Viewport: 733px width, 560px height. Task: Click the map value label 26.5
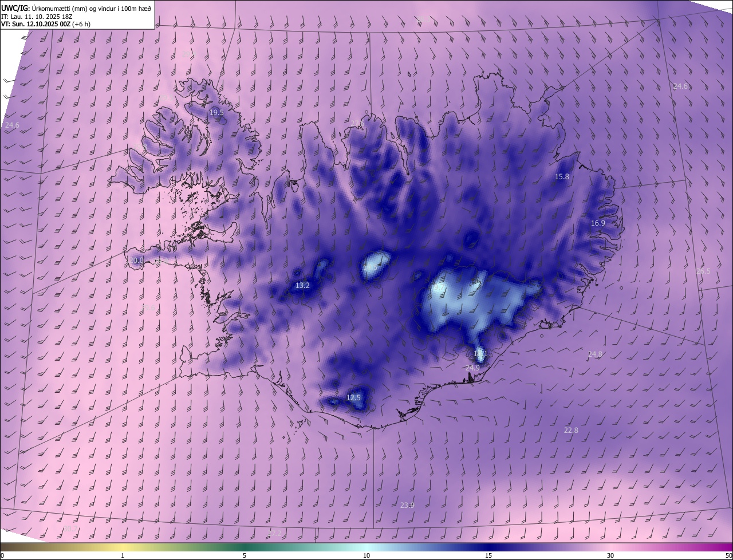coord(703,271)
